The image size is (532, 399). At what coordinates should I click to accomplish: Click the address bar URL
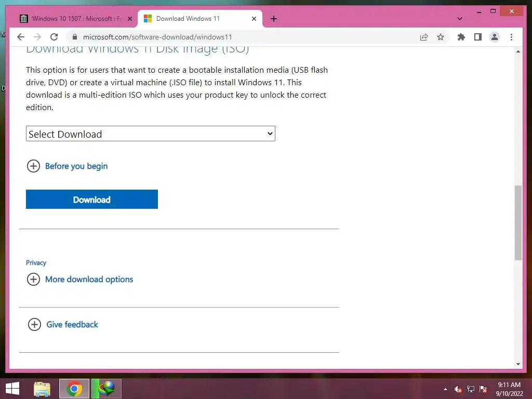click(x=157, y=37)
